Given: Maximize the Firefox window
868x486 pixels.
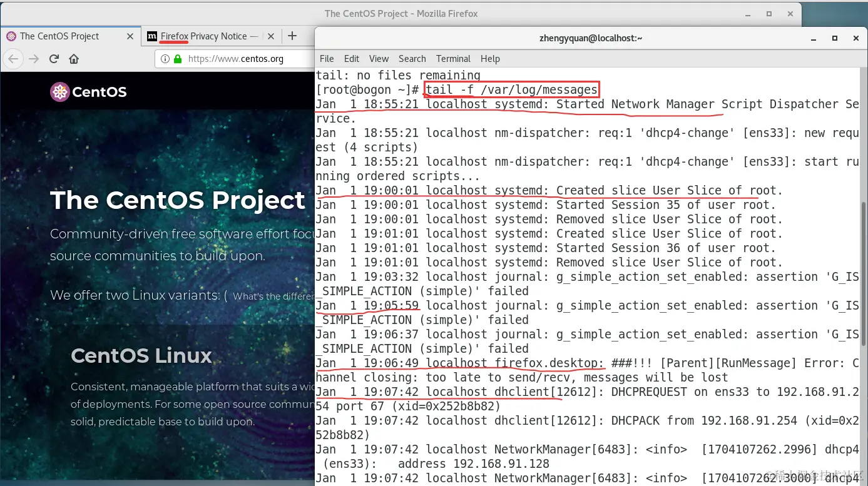Looking at the screenshot, I should [x=769, y=14].
